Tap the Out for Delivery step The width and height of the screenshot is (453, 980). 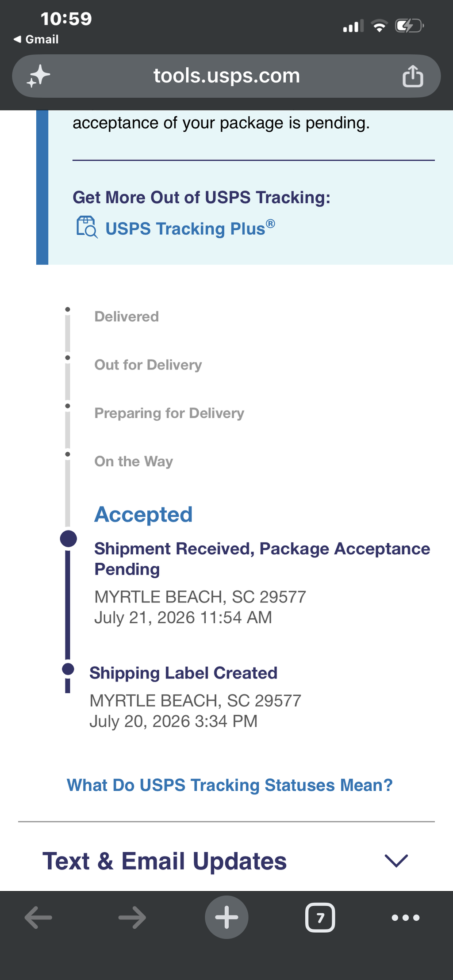[148, 365]
